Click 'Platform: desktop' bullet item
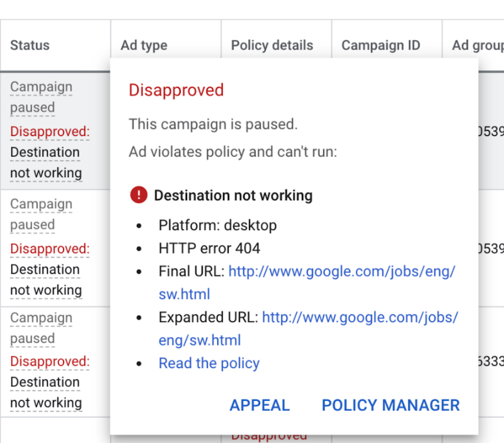The image size is (504, 443). point(217,226)
